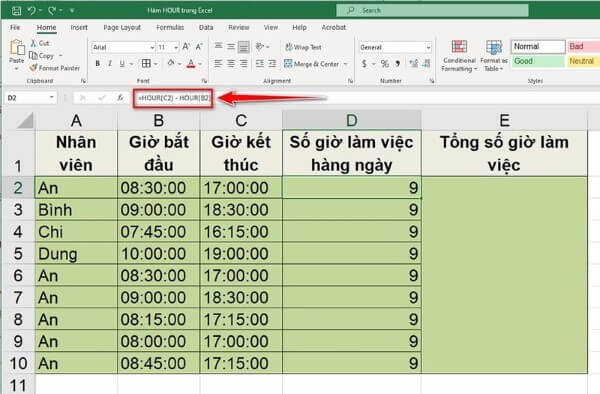Screen dimensions: 600x394
Task: Toggle Bold formatting
Action: click(98, 63)
